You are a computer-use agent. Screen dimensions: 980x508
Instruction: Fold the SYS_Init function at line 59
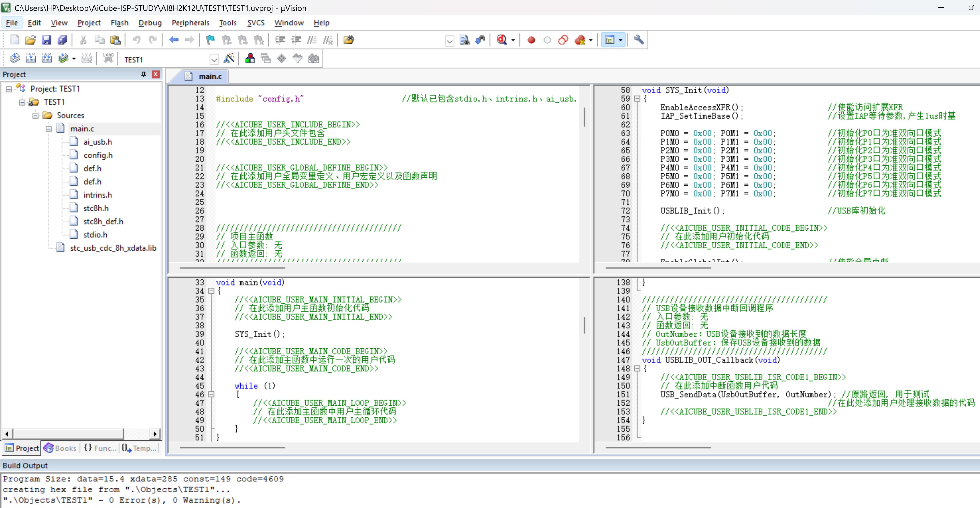pyautogui.click(x=637, y=98)
